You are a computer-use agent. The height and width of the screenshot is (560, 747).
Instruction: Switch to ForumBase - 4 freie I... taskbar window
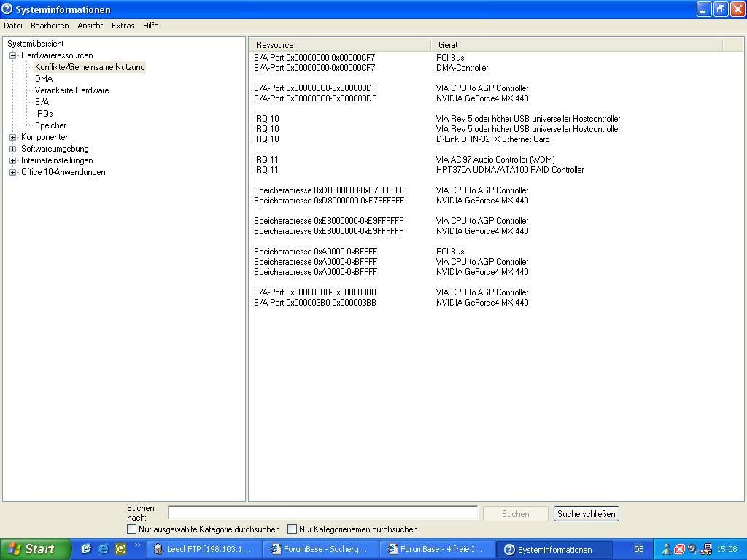click(438, 550)
